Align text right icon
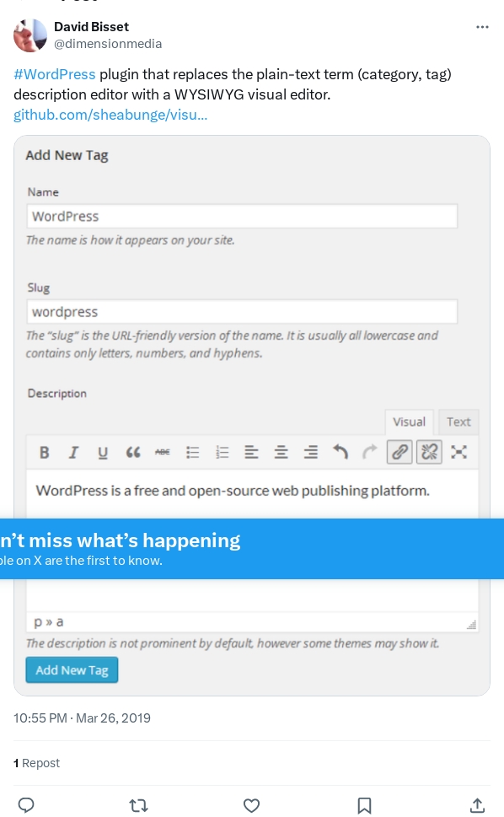504x817 pixels. click(311, 452)
